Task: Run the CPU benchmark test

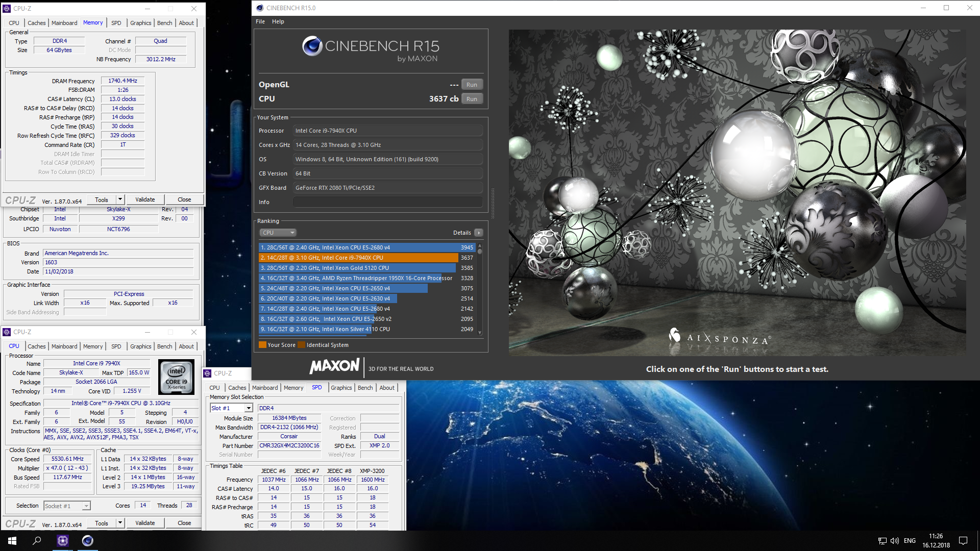Action: (x=472, y=99)
